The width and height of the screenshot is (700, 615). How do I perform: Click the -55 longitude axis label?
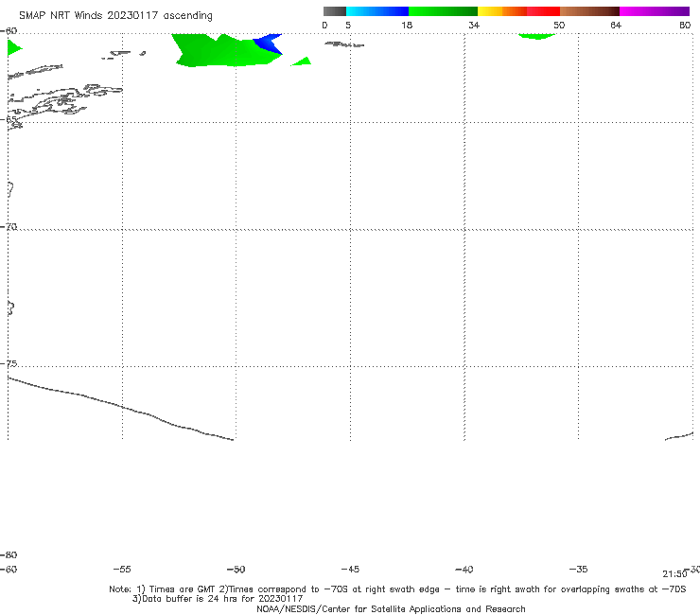122,570
